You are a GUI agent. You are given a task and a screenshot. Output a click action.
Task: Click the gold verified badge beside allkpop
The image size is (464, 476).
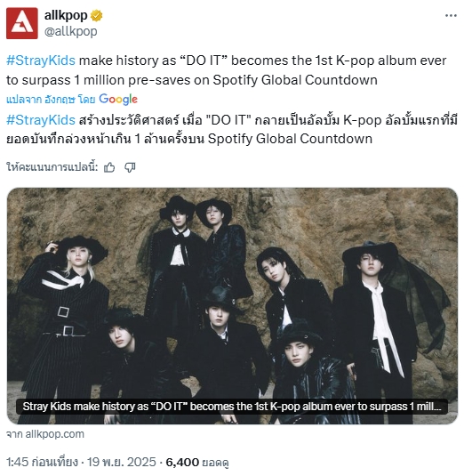click(x=97, y=16)
